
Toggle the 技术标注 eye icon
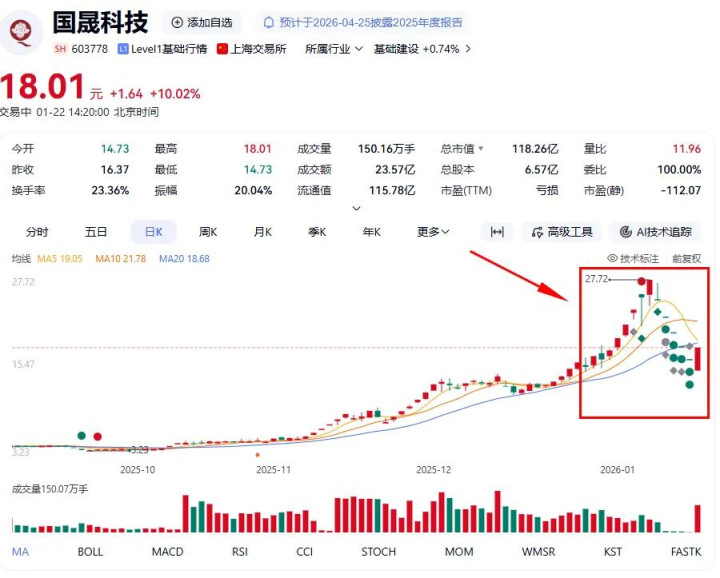coord(612,258)
